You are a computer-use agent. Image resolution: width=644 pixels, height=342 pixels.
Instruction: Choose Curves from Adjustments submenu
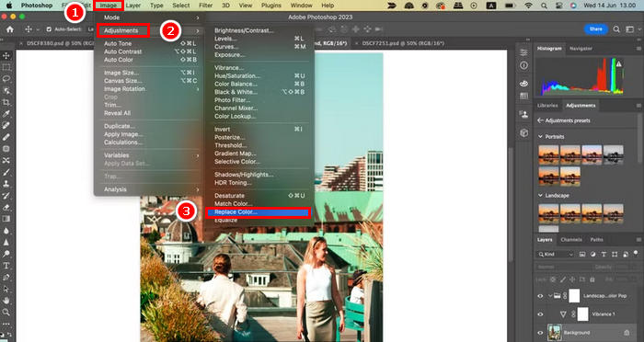point(260,47)
